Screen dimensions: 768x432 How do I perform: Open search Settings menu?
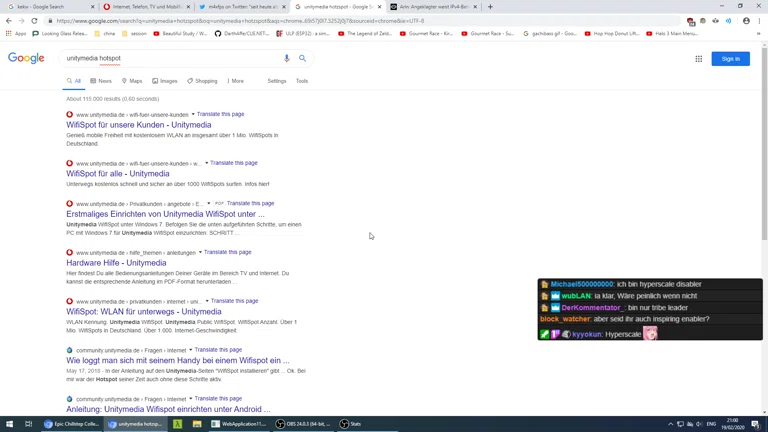click(277, 81)
